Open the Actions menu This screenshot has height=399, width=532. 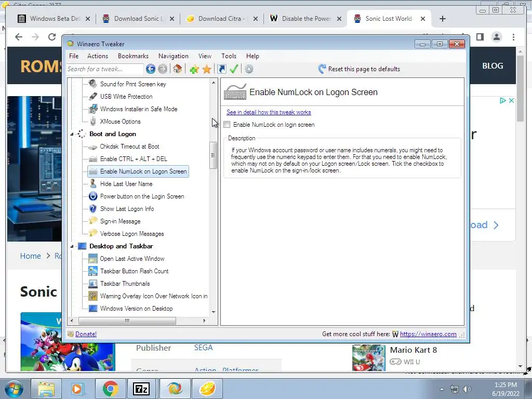tap(98, 56)
